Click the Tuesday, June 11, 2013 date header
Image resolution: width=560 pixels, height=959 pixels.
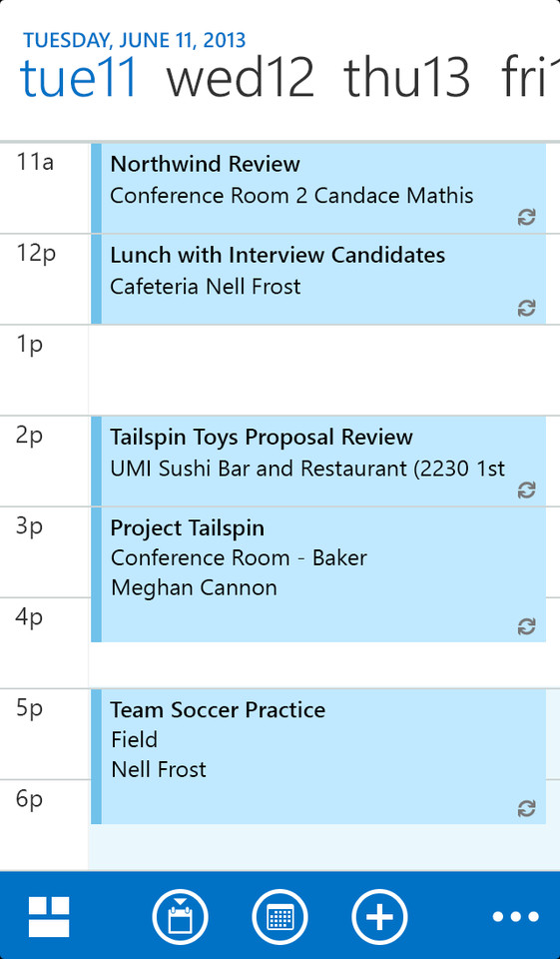[x=134, y=40]
